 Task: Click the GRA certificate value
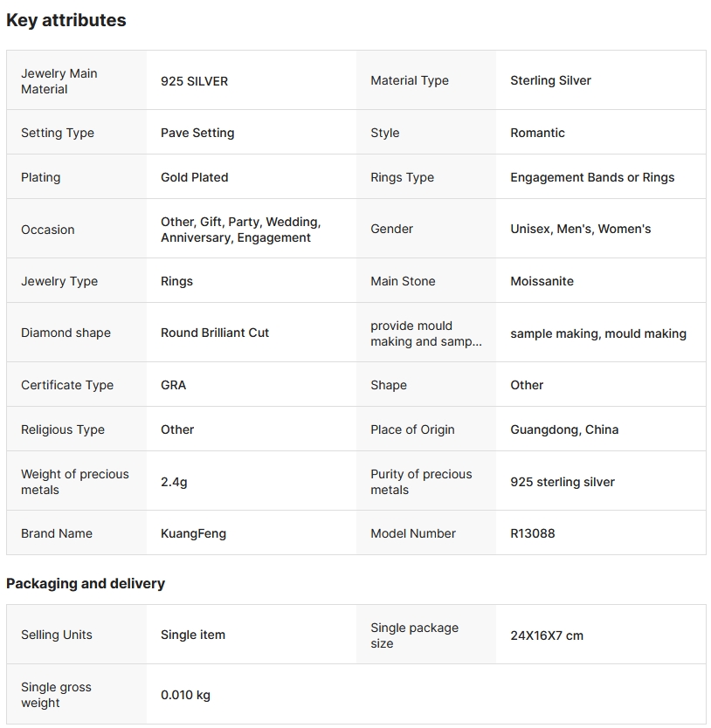(173, 385)
